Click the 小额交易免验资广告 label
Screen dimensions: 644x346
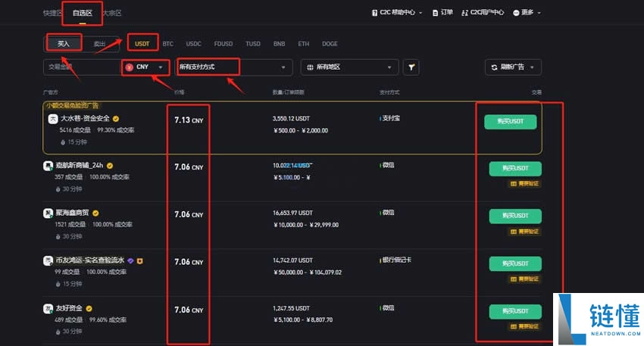click(72, 105)
